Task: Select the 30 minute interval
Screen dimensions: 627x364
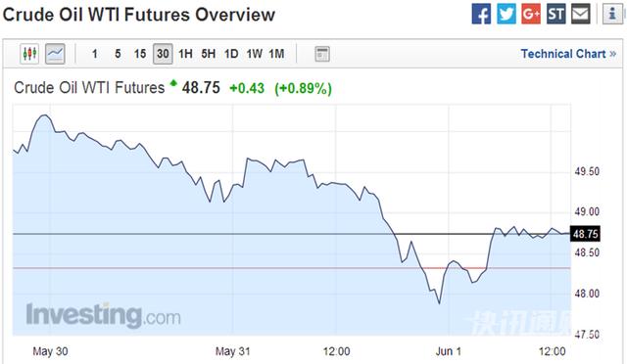Action: (x=163, y=54)
